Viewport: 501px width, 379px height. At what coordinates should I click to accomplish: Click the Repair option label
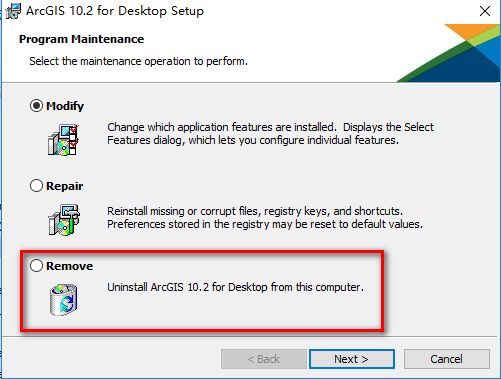[65, 186]
